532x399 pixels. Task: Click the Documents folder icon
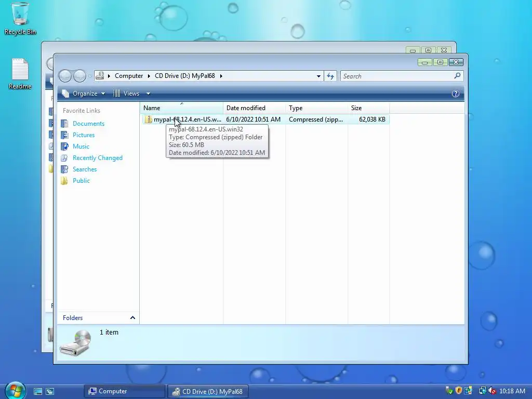(x=64, y=124)
